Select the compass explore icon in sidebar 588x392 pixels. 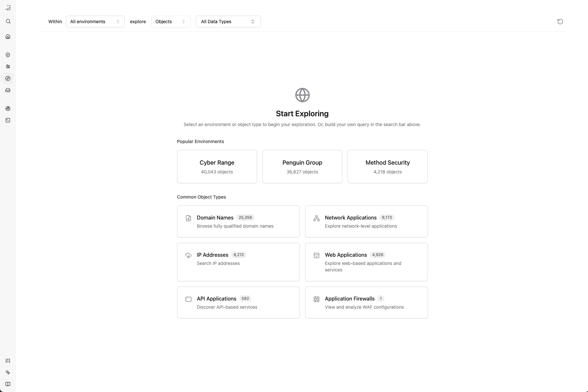8,78
